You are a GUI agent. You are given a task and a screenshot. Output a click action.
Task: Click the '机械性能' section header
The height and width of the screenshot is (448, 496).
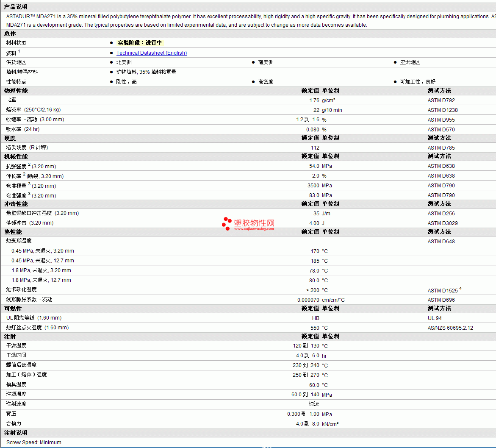coord(16,157)
